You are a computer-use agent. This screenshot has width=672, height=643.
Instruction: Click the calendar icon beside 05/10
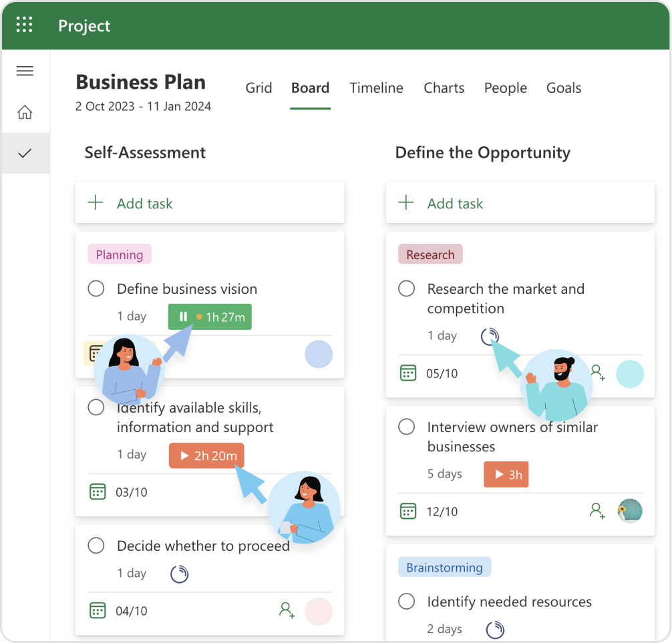(x=408, y=373)
